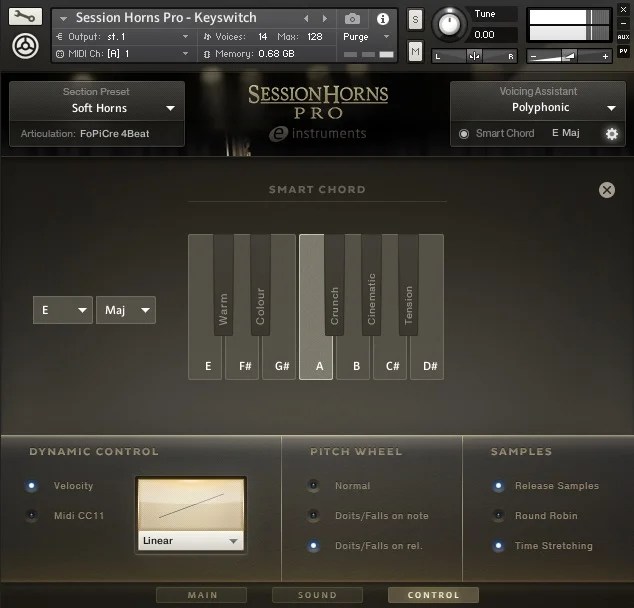Toggle the PV button
Image resolution: width=634 pixels, height=608 pixels.
coord(623,51)
